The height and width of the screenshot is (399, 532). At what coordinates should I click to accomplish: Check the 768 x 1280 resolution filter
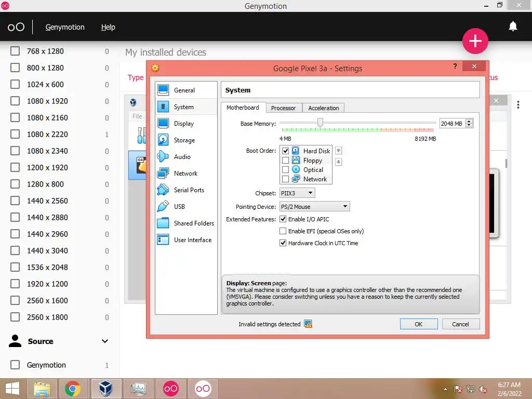point(15,51)
